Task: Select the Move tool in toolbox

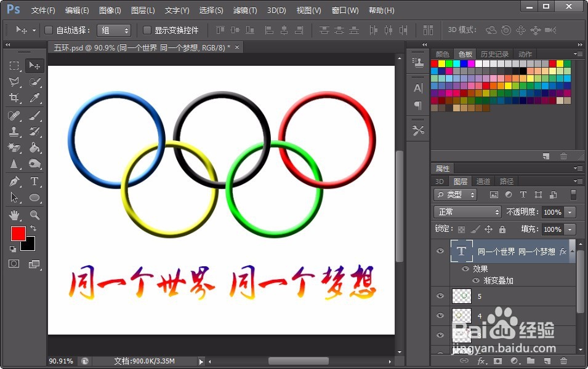Action: (34, 66)
